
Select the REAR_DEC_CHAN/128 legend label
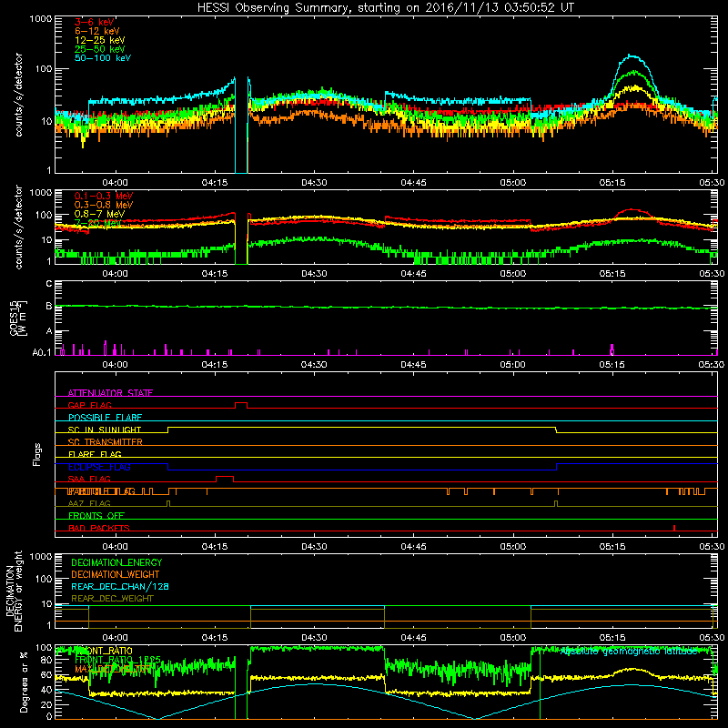click(120, 586)
